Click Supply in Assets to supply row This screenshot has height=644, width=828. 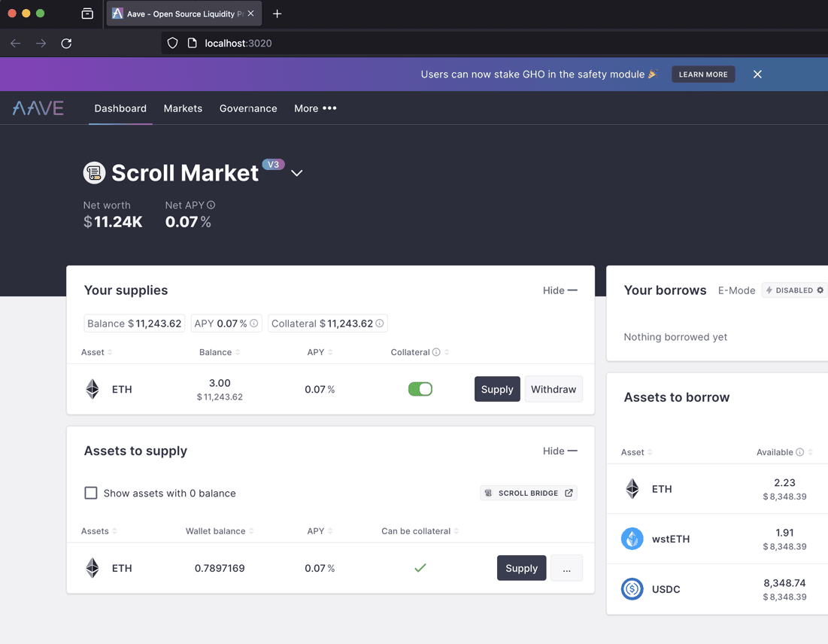coord(521,568)
